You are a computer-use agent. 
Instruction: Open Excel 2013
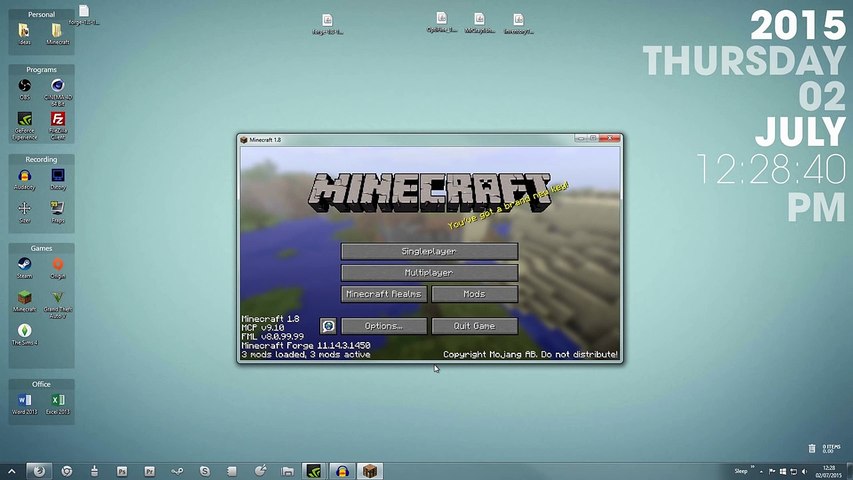pos(58,404)
